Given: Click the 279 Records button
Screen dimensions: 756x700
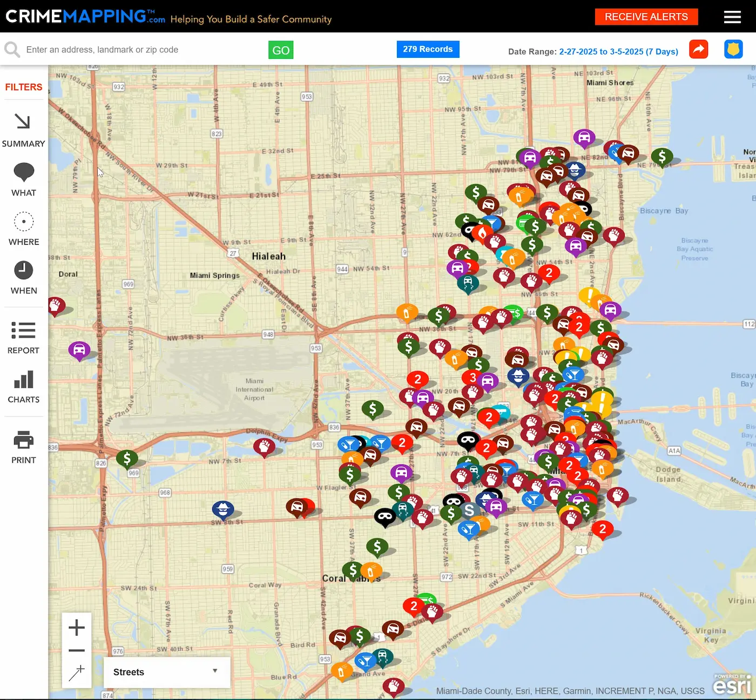Looking at the screenshot, I should [x=428, y=49].
